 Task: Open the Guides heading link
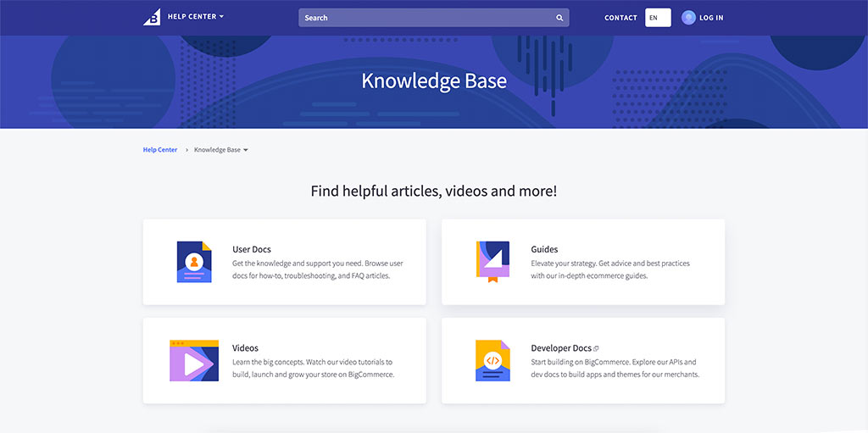[x=544, y=249]
